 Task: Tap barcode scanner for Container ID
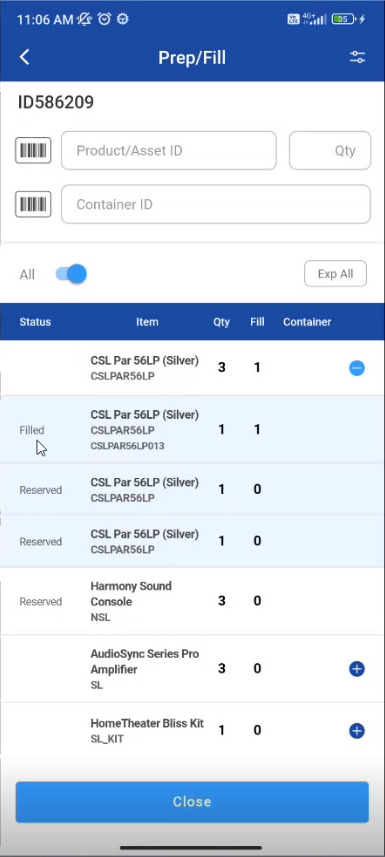[33, 204]
